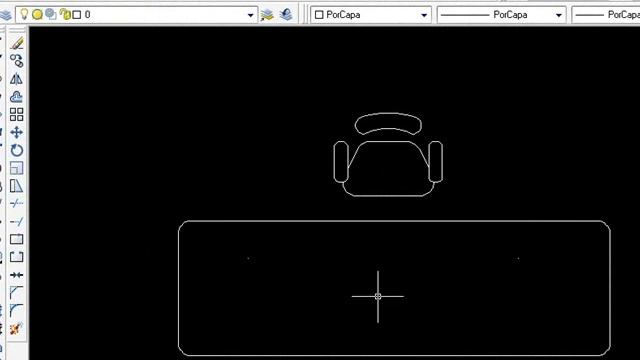Select the Array tool (four squares)
The image size is (640, 360).
[16, 115]
